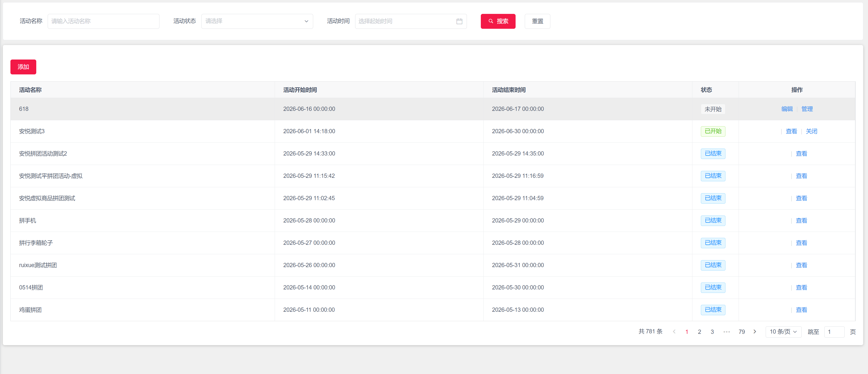Click the calendar icon in activity time field
868x374 pixels.
(x=459, y=21)
